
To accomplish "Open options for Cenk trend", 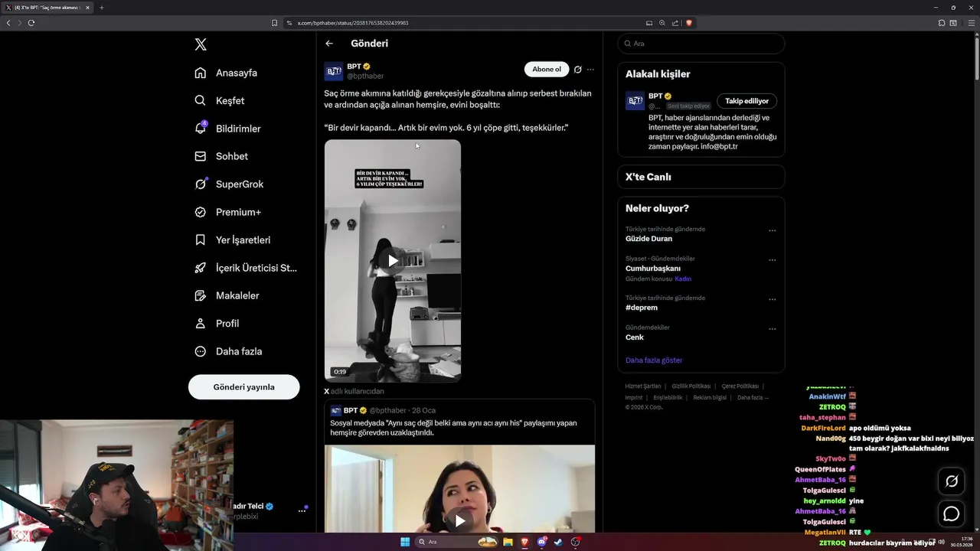I will [772, 329].
